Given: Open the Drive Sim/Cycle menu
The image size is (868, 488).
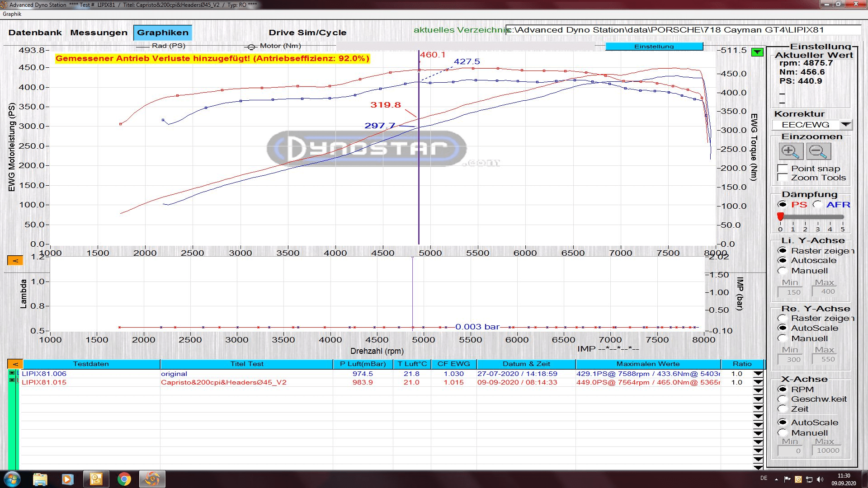Looking at the screenshot, I should tap(308, 33).
